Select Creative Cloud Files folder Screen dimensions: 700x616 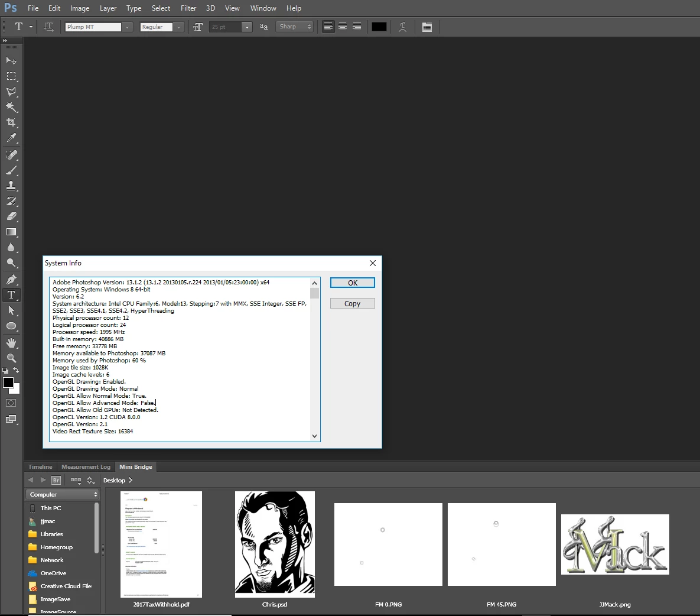61,586
